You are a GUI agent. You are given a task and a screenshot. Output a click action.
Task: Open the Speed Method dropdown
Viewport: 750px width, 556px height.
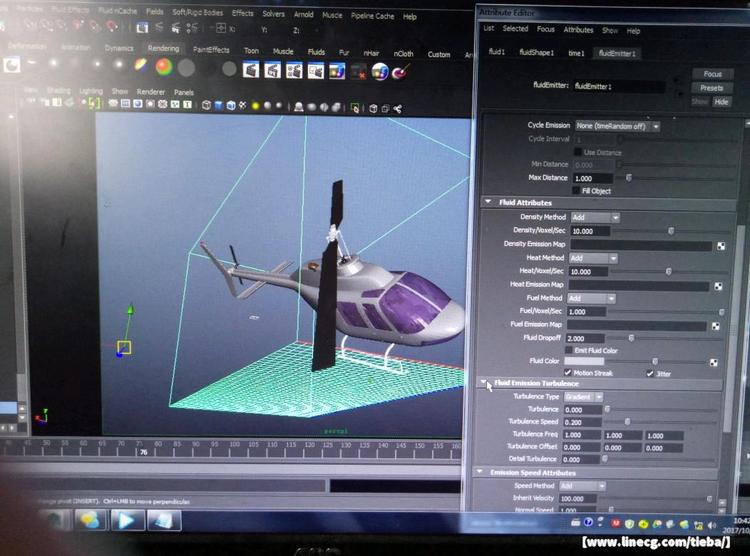(582, 486)
